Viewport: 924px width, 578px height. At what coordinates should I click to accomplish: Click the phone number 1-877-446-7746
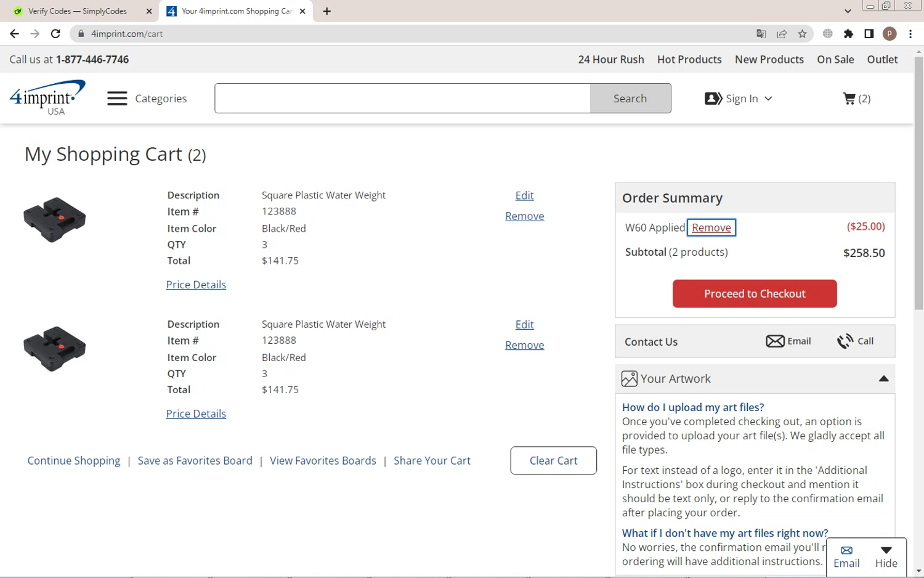92,60
